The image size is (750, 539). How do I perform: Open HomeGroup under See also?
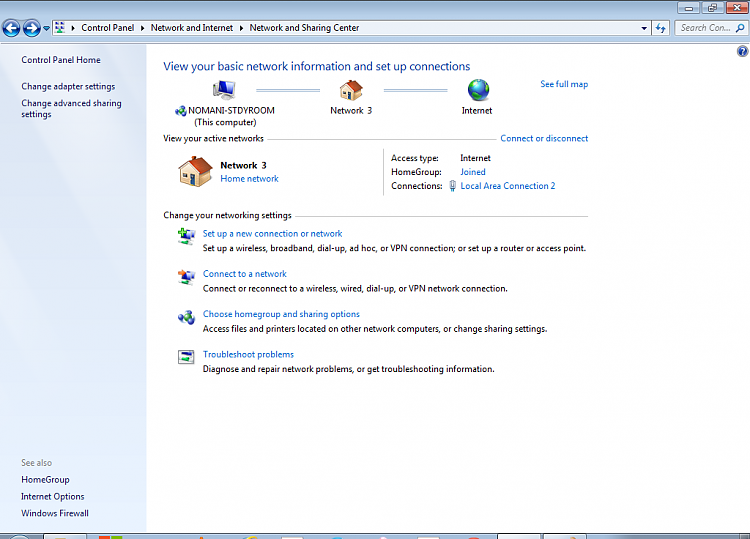point(45,480)
